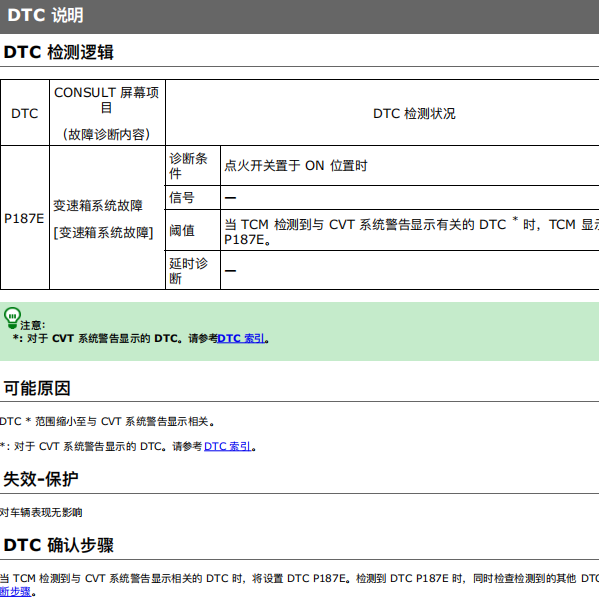Viewport: 599px width, 601px height.
Task: Select the '阈值' row label
Action: (x=182, y=231)
